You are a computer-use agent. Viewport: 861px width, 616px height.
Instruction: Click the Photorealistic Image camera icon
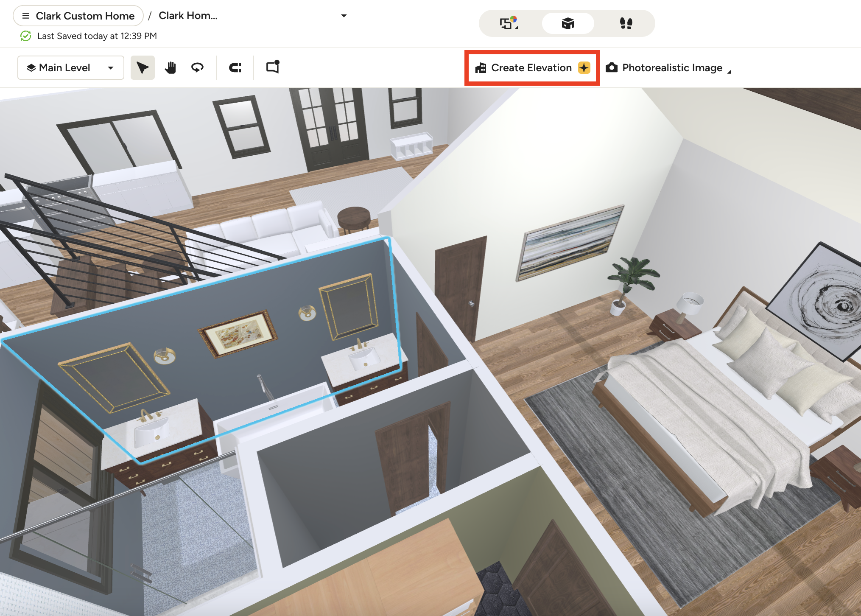click(611, 68)
